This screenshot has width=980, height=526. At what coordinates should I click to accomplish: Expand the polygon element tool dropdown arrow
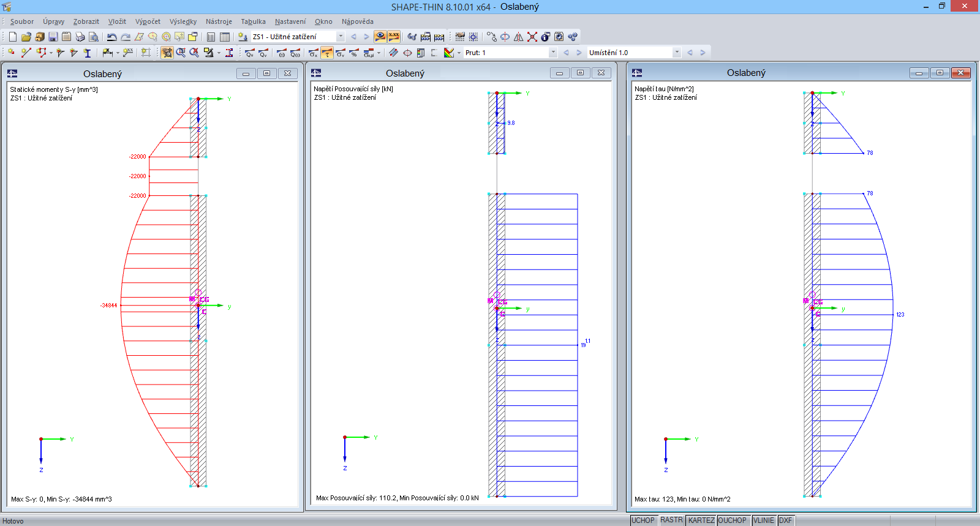pos(51,53)
